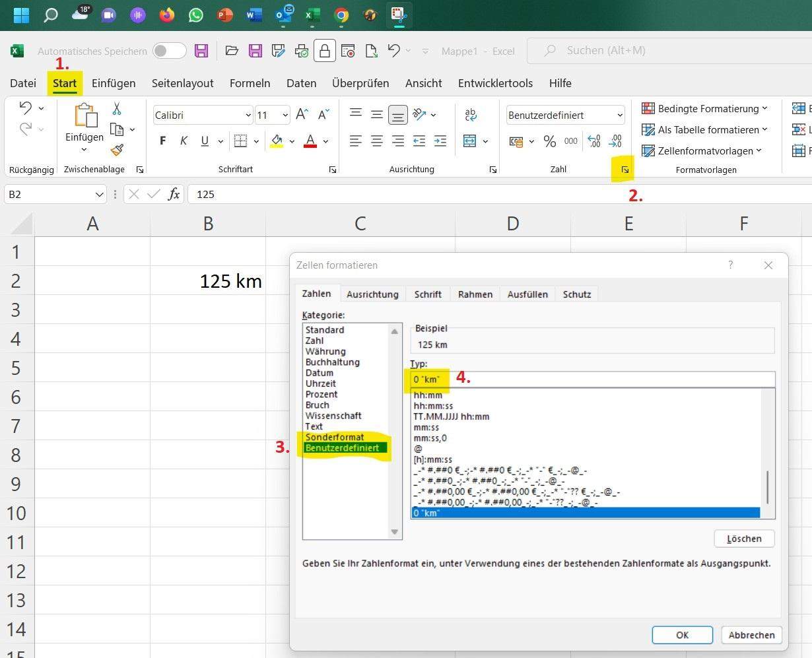Image resolution: width=812 pixels, height=658 pixels.
Task: Click the add decimal place icon
Action: 593,141
